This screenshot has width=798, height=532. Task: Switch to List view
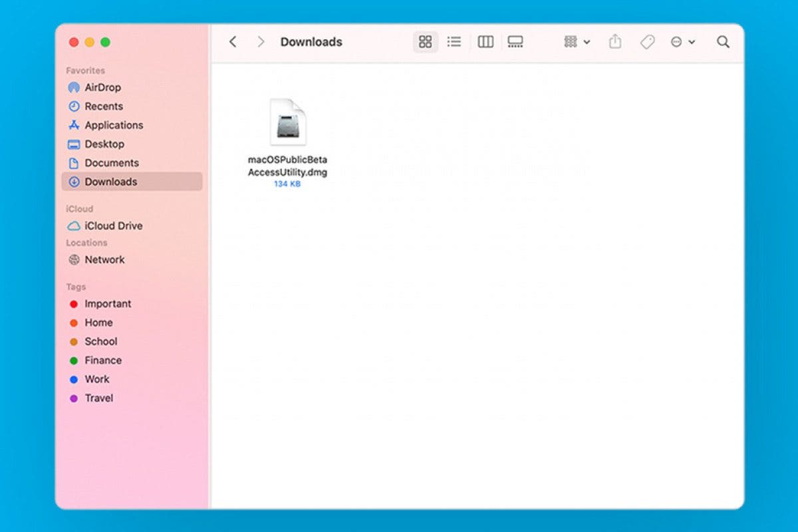454,41
